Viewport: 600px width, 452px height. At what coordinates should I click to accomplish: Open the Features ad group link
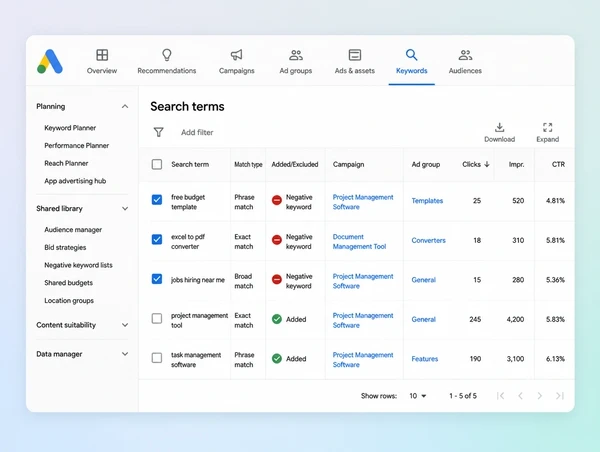click(x=425, y=359)
